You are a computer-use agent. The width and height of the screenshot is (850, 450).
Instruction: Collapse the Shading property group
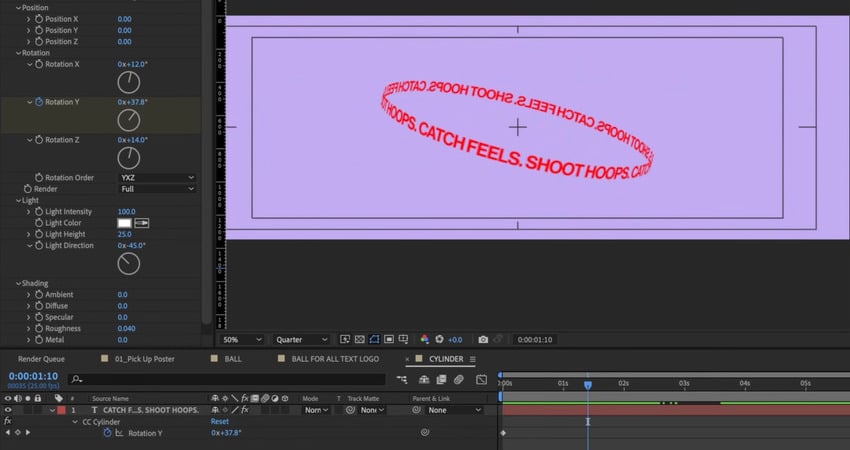click(18, 283)
